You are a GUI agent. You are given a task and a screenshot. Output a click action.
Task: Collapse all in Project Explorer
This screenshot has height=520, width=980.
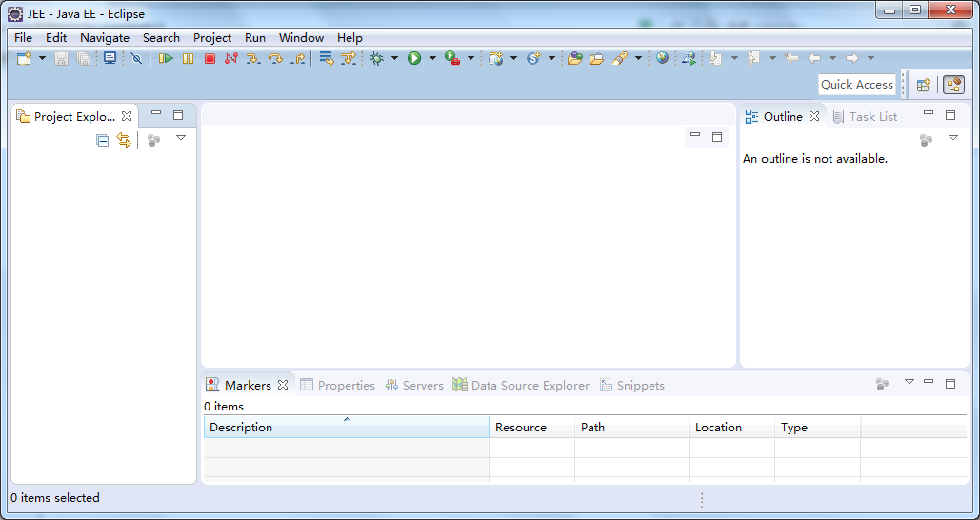pos(103,141)
